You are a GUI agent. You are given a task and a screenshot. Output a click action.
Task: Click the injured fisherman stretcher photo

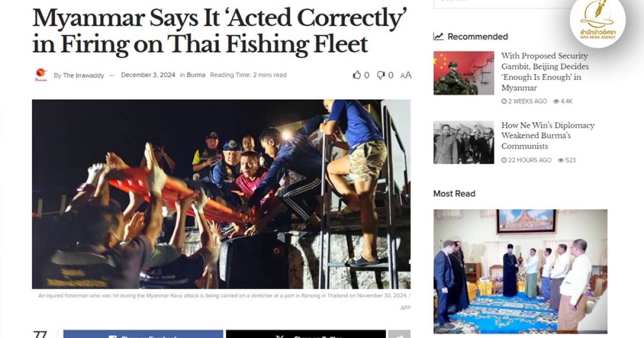[x=221, y=194]
